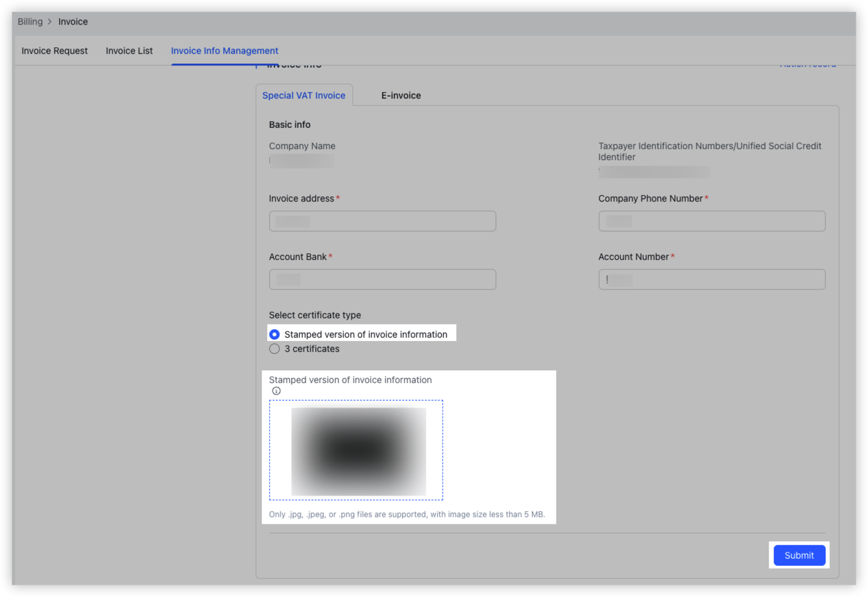Click the Basic info section heading

[289, 124]
